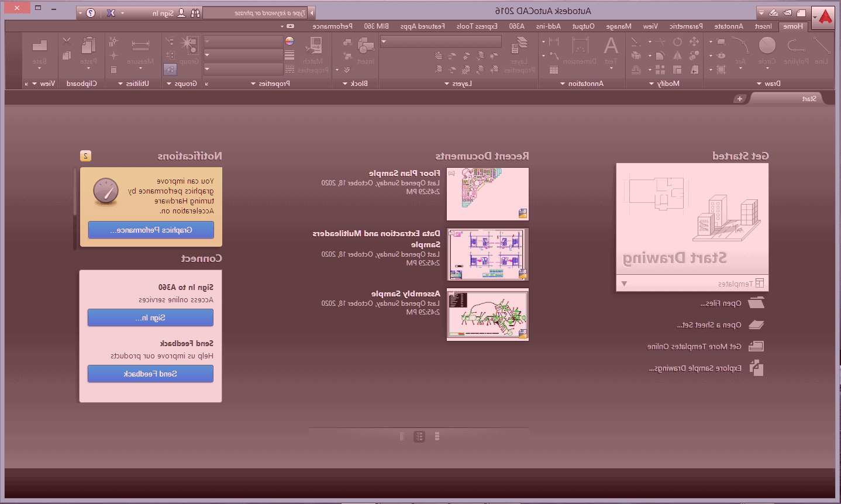
Task: Select the Text tool in Annotation panel
Action: [611, 50]
